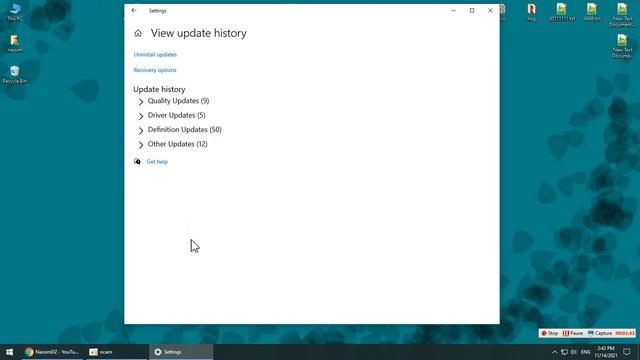
Task: Switch to the Chrome YouTube taskbar window
Action: [x=52, y=352]
